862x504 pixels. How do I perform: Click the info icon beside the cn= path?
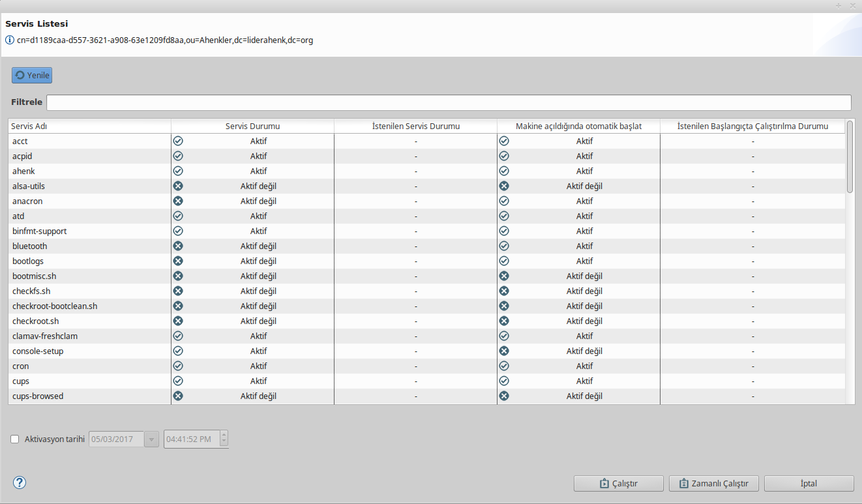pyautogui.click(x=10, y=40)
